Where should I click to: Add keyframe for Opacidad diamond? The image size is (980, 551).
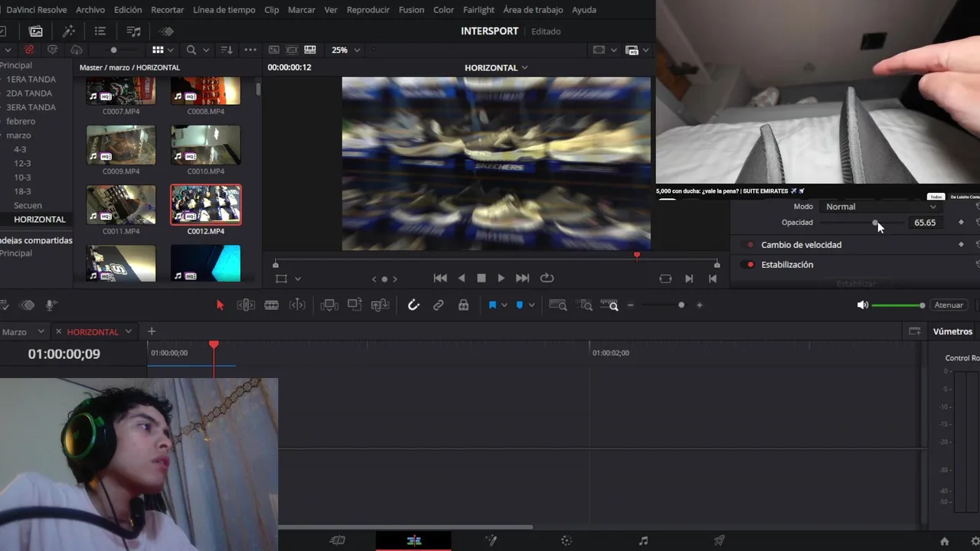[962, 223]
